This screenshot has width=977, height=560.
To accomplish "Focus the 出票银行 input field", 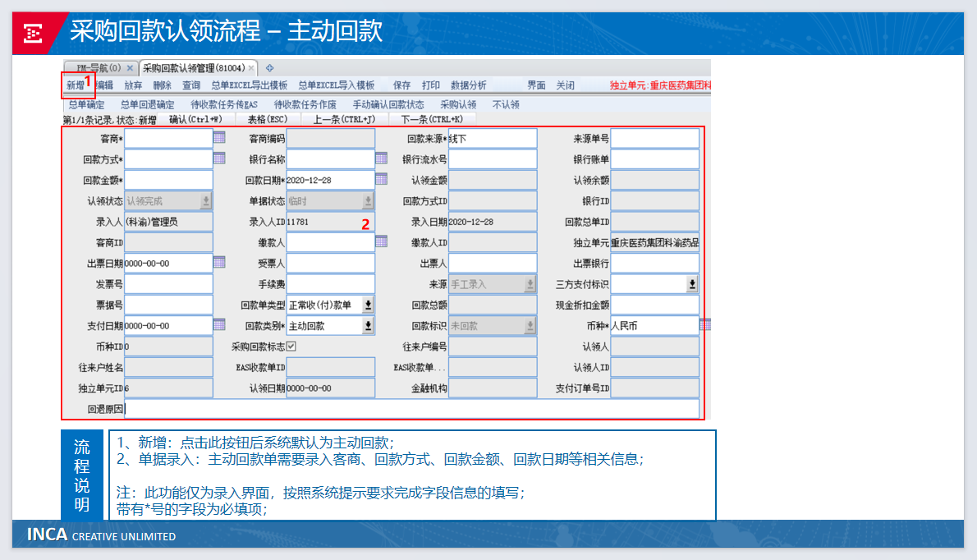I will [x=654, y=263].
